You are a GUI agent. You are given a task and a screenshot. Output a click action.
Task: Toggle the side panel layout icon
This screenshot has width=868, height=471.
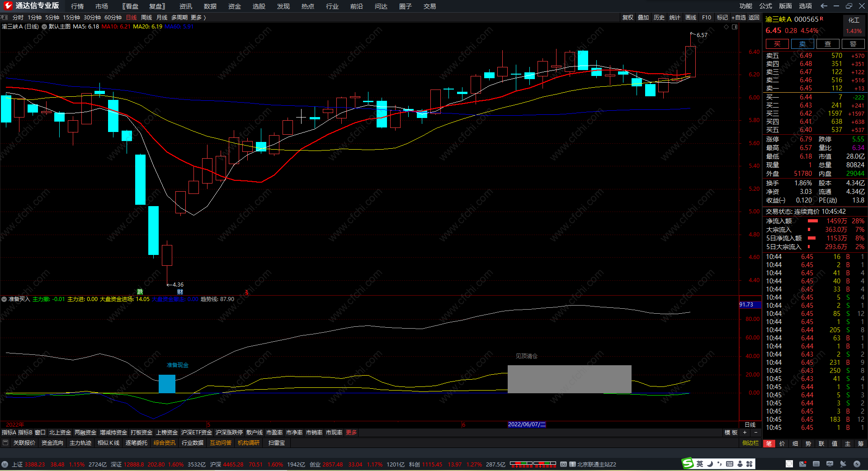pos(735,27)
